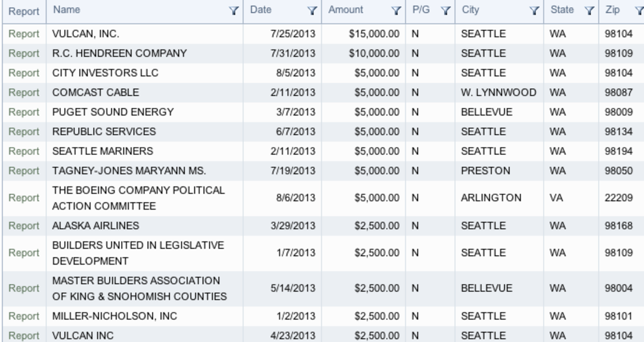This screenshot has width=644, height=342.
Task: Click the date 6/7/2013
Action: (296, 132)
